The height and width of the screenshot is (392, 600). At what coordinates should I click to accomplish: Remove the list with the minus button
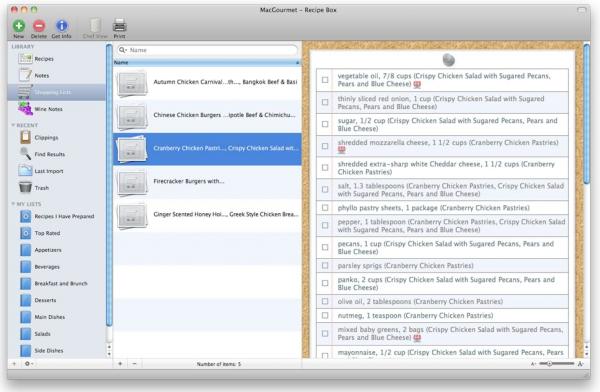[x=134, y=364]
